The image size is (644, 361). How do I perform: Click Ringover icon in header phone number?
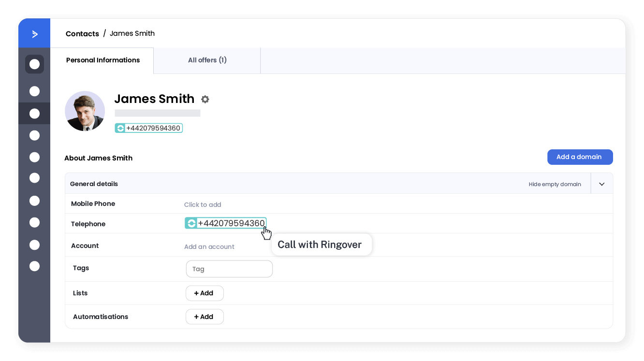click(120, 128)
